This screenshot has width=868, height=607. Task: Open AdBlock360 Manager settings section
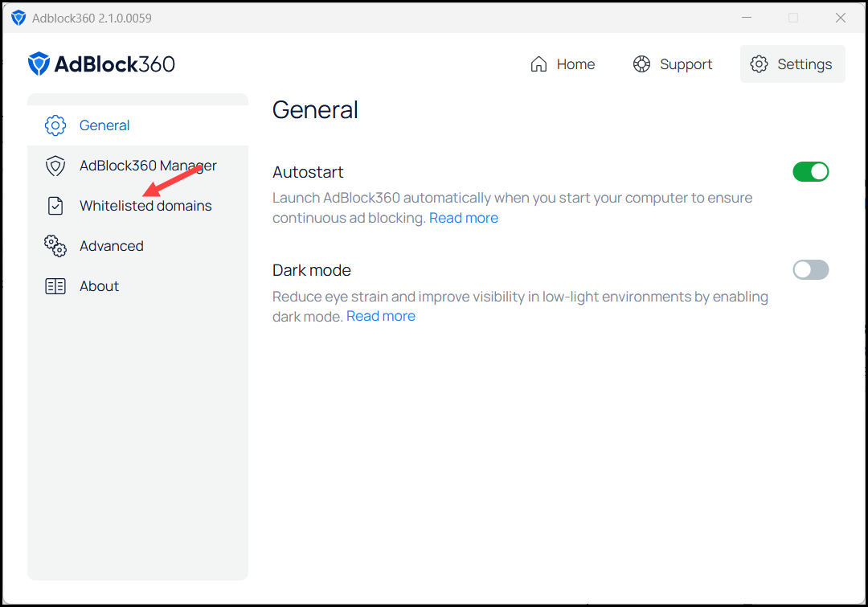pos(138,166)
